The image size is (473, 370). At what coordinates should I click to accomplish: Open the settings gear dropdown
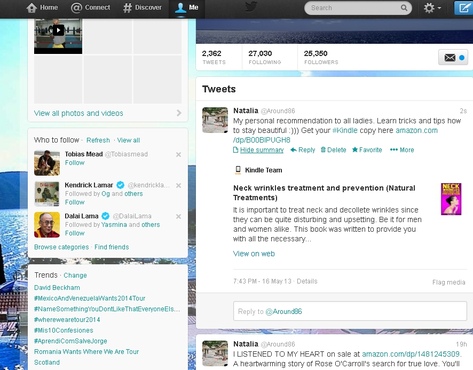[x=432, y=8]
